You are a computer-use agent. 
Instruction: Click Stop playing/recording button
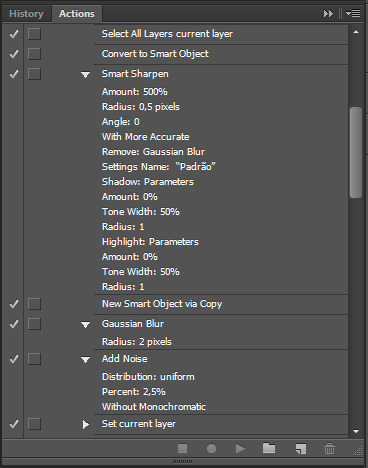(x=182, y=449)
